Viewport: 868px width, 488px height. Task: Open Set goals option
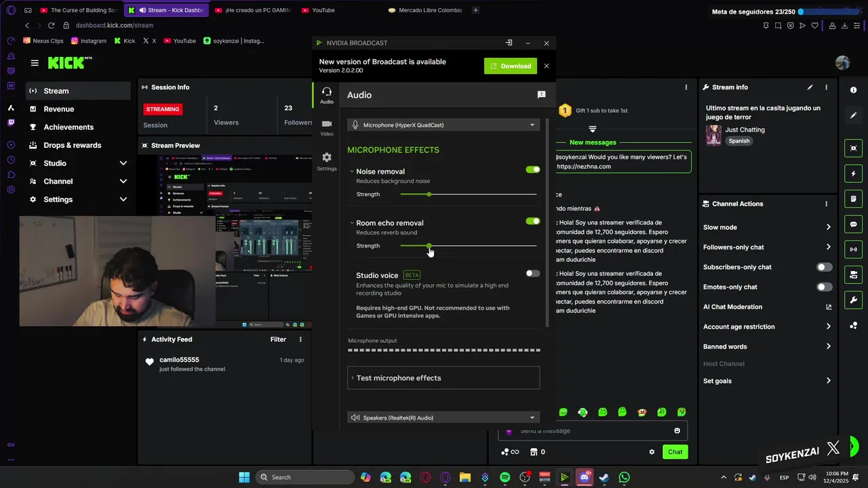(767, 381)
